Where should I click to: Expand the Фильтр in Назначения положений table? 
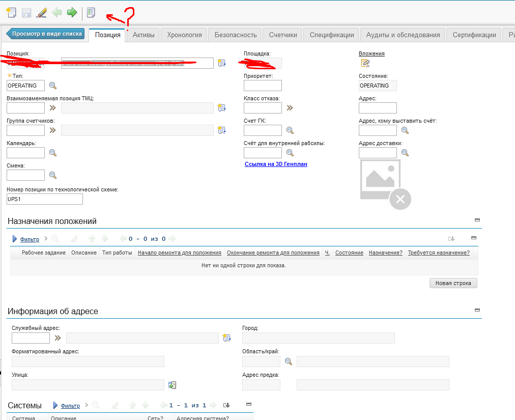pyautogui.click(x=29, y=239)
